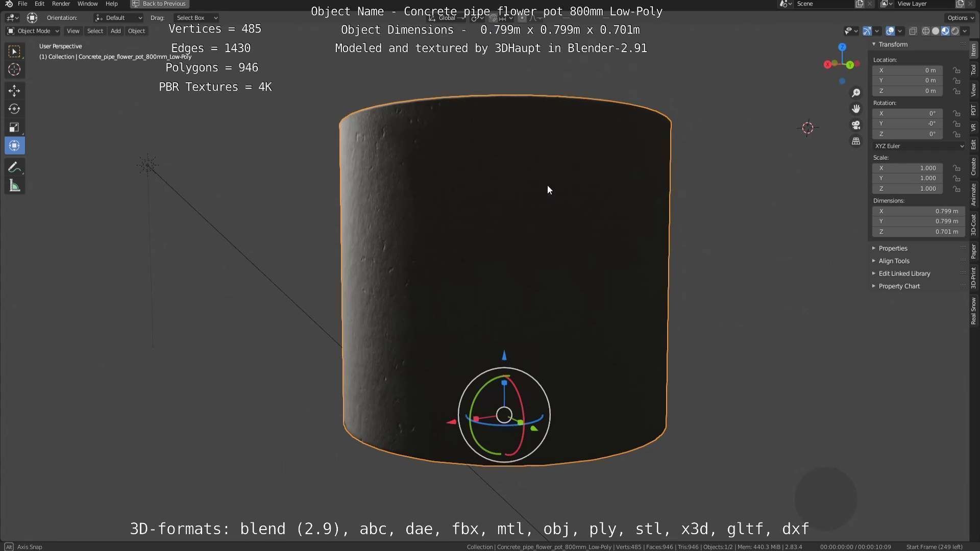Click the Z axis on navigation gizmo
Screen dimensions: 980x551
click(x=842, y=47)
